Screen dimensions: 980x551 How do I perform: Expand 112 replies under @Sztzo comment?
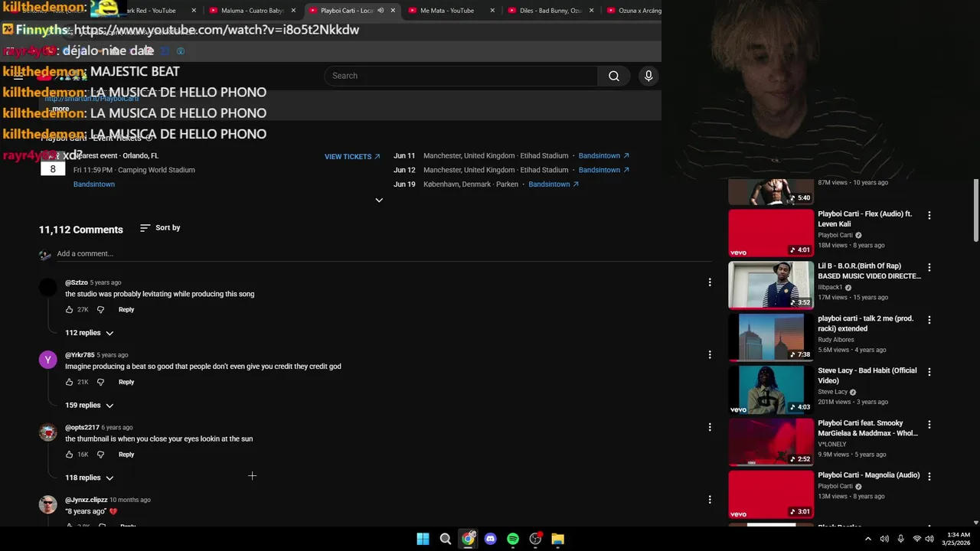[x=90, y=333]
